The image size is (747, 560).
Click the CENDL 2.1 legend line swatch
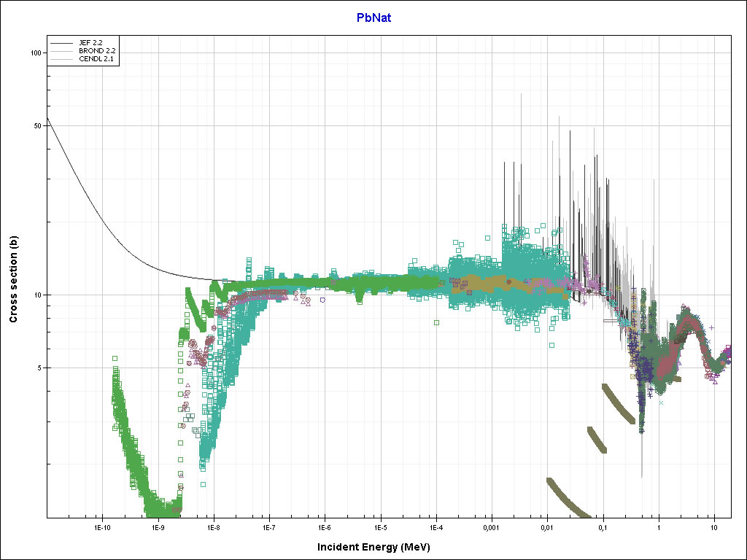62,58
